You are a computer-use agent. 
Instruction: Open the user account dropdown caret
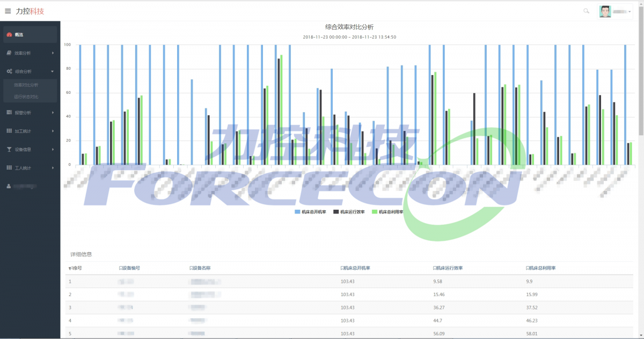click(x=630, y=11)
